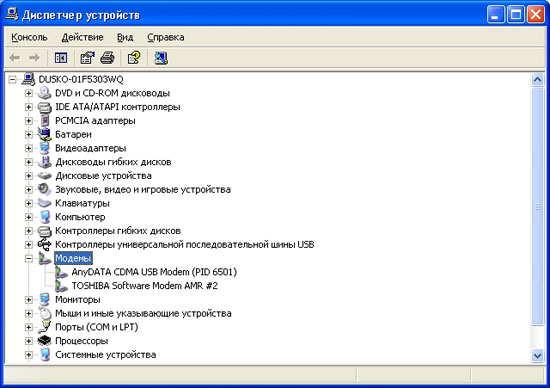Select Контроллеры универсальной последовательной шины USB label
The width and height of the screenshot is (550, 388).
(x=185, y=245)
